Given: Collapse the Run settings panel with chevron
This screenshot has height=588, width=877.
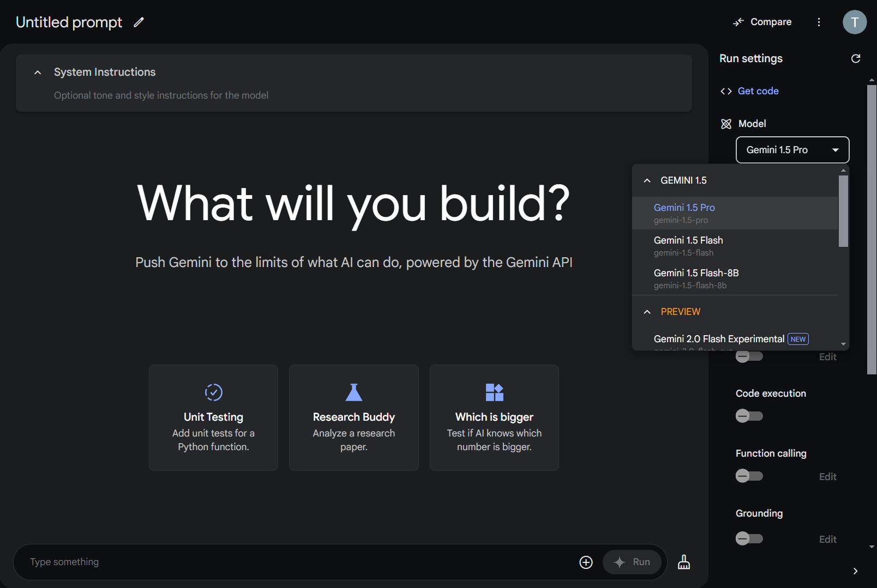Looking at the screenshot, I should coord(855,571).
